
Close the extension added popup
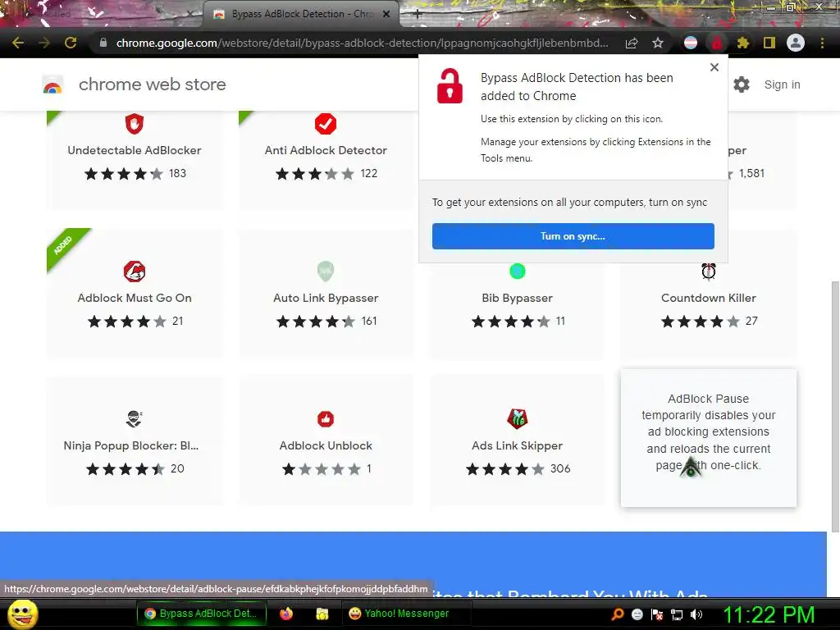click(x=714, y=67)
